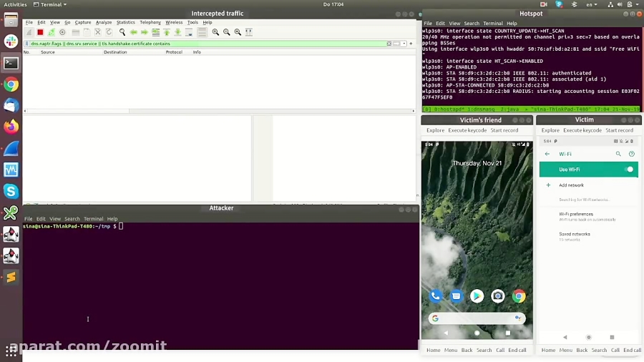644x362 pixels.
Task: Tap search icon in Victim Wi-Fi screen
Action: [x=618, y=154]
